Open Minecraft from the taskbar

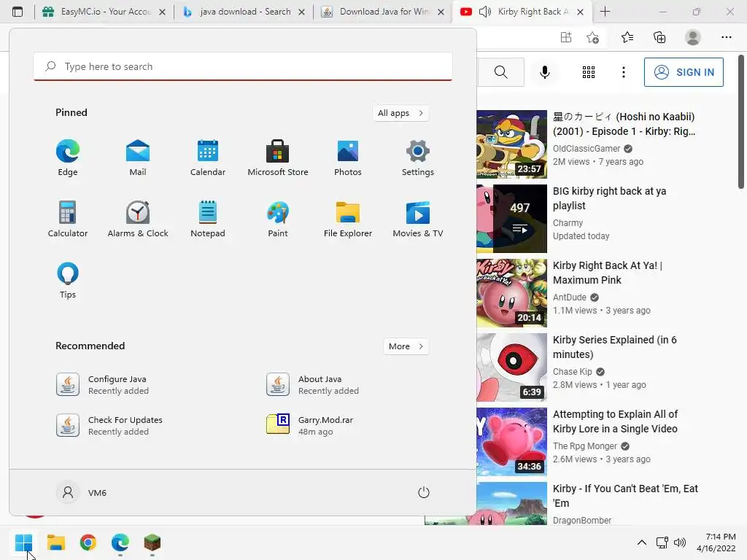click(152, 542)
